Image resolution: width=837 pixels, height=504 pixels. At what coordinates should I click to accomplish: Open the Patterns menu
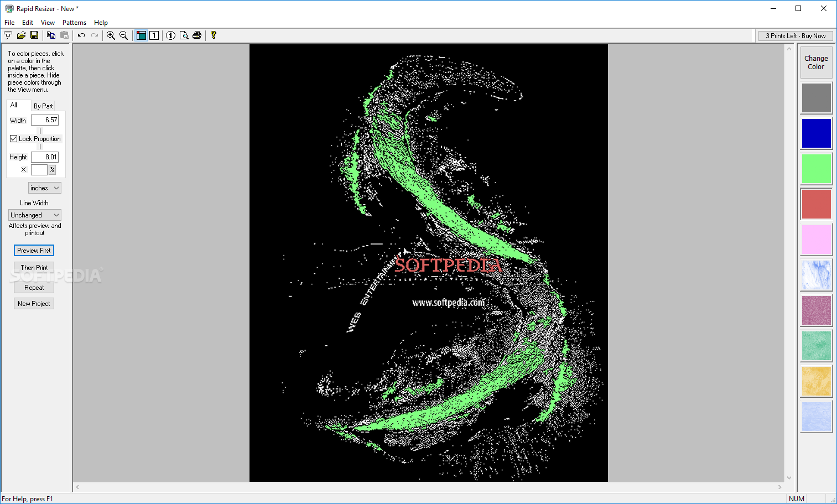click(x=74, y=23)
